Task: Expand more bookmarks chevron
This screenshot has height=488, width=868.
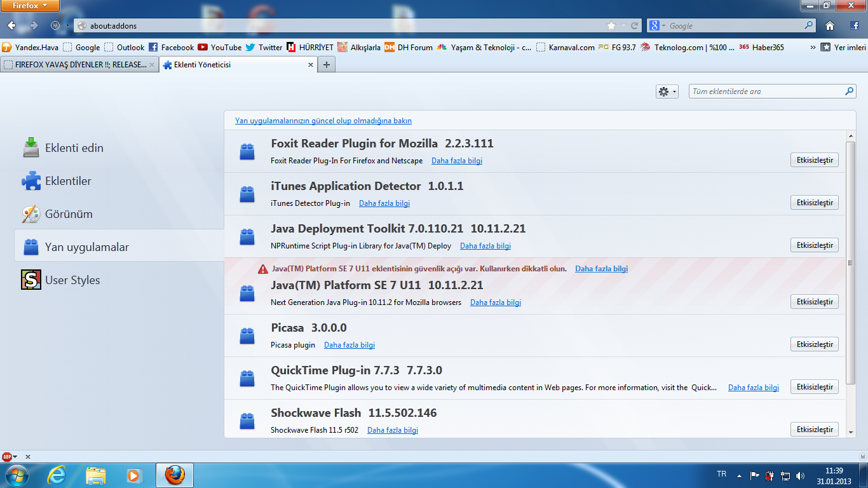Action: tap(813, 47)
